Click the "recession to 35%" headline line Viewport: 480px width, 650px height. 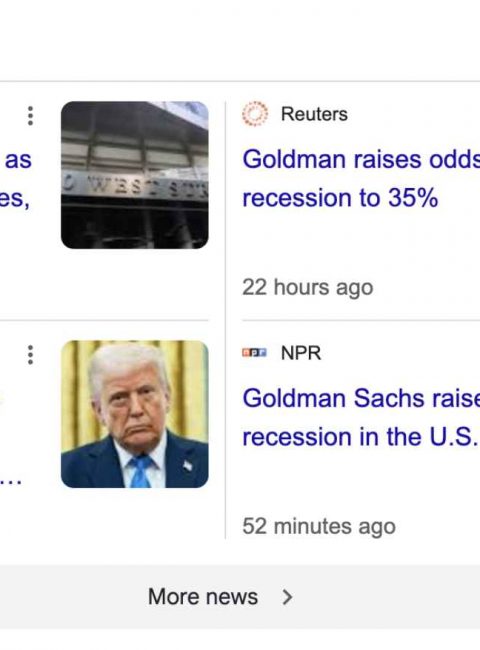340,198
